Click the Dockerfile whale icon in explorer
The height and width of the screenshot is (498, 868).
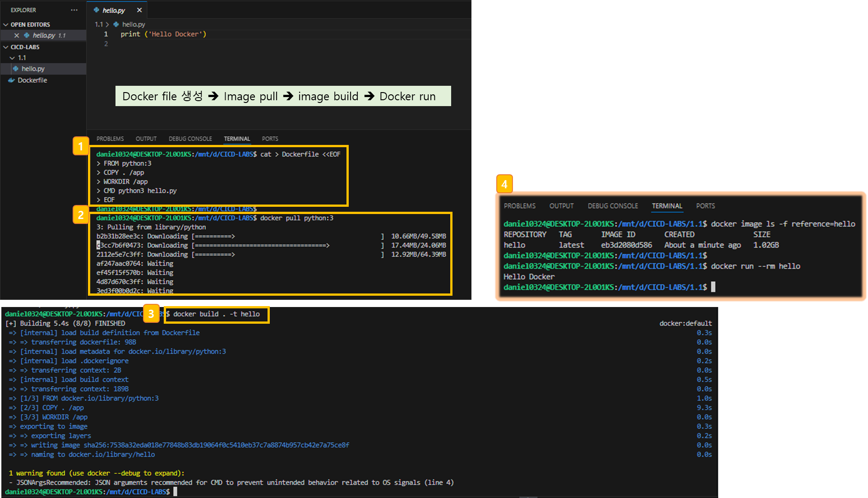pos(12,80)
